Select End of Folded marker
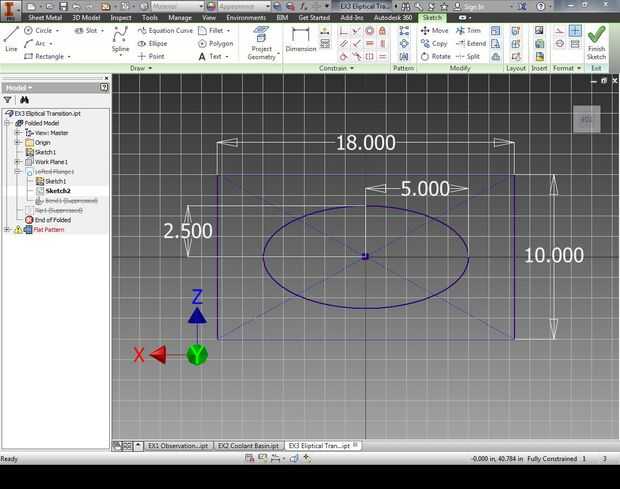The image size is (620, 489). click(x=48, y=220)
